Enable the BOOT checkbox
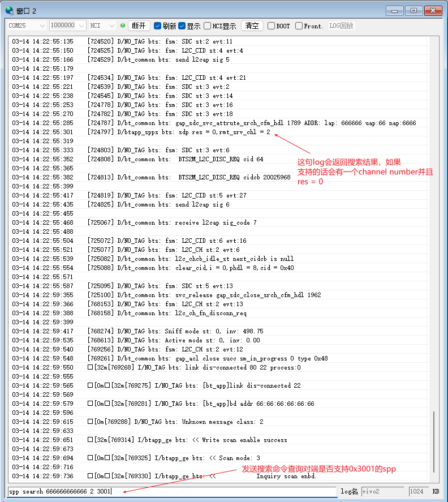The image size is (448, 502). [272, 26]
